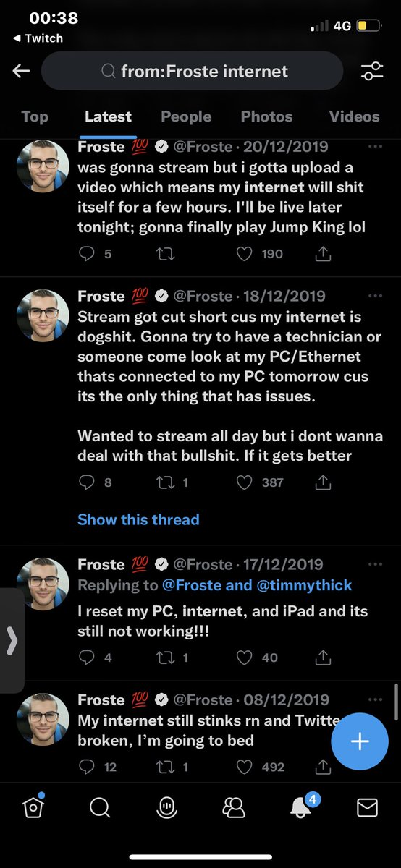Screen dimensions: 401x868
Task: Tap the back arrow icon
Action: pyautogui.click(x=21, y=71)
